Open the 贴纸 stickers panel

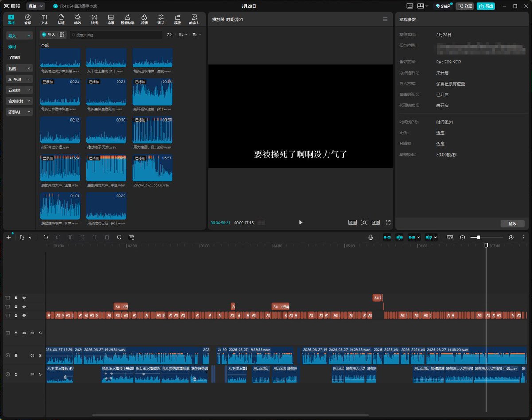click(61, 19)
